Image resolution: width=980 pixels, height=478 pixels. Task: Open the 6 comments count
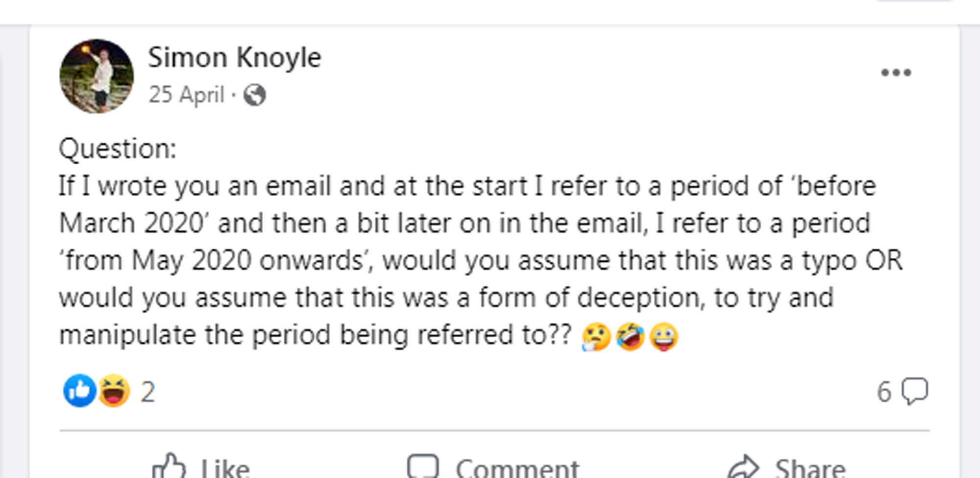(x=884, y=392)
